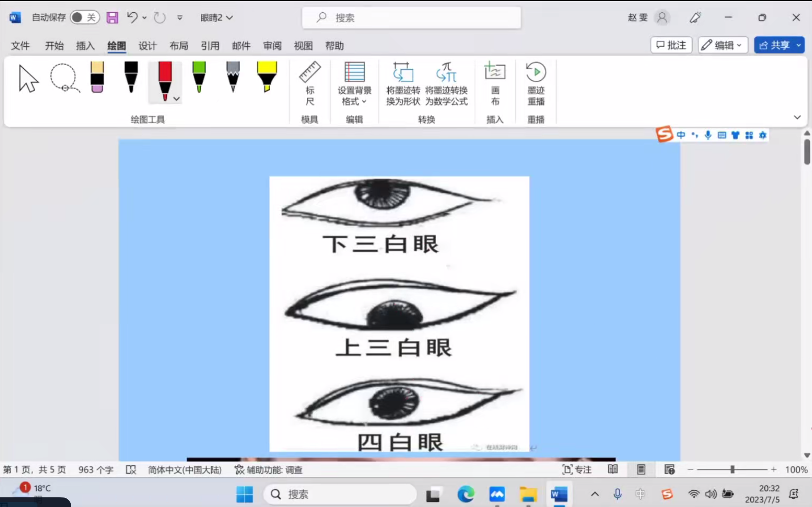This screenshot has width=812, height=507.
Task: Pick the green pen
Action: point(199,77)
